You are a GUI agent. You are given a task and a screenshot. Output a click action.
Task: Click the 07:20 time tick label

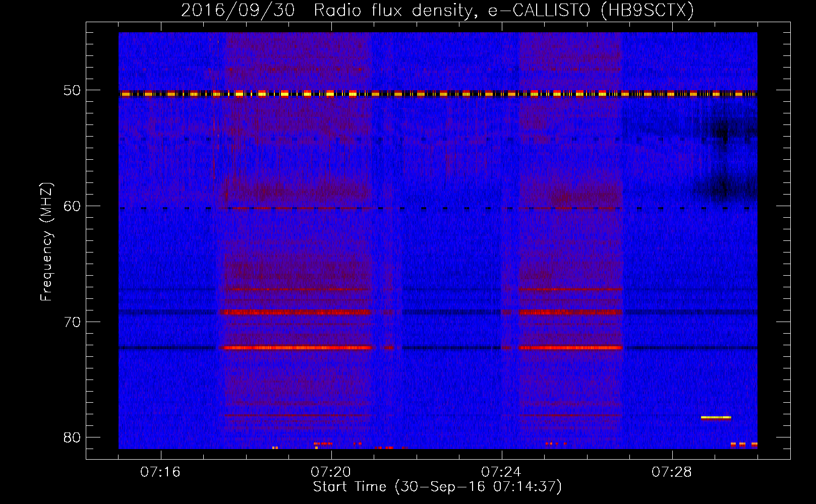[331, 472]
